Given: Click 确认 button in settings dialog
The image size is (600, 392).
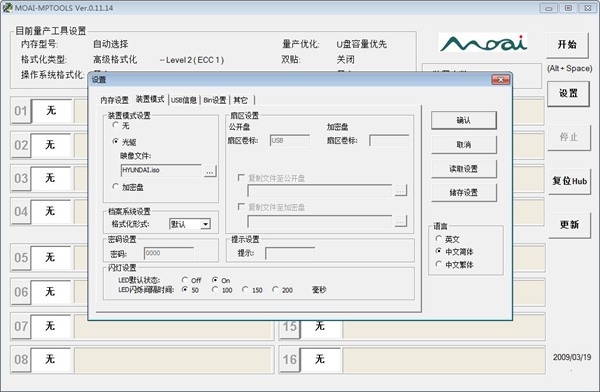Looking at the screenshot, I should [x=464, y=120].
